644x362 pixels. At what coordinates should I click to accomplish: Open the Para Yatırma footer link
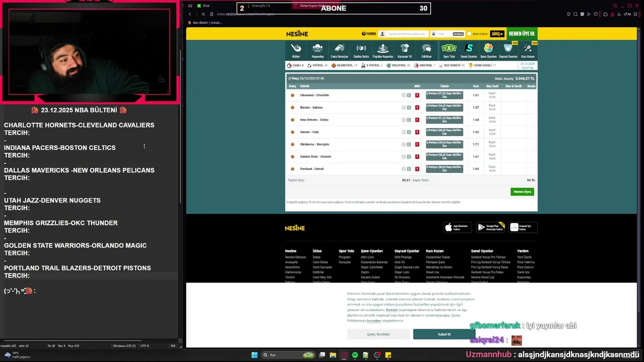[526, 262]
